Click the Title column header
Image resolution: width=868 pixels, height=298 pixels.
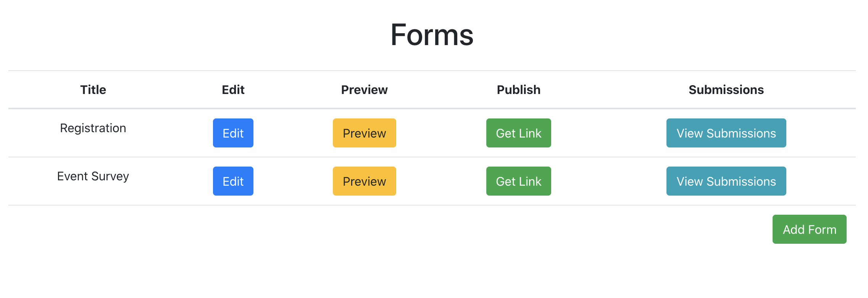click(x=93, y=89)
